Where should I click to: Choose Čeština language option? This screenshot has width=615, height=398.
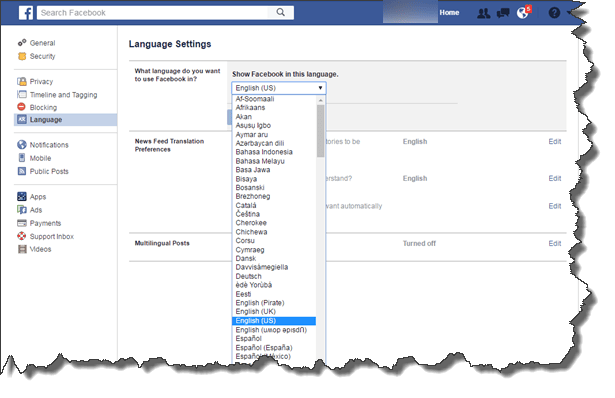pyautogui.click(x=274, y=214)
